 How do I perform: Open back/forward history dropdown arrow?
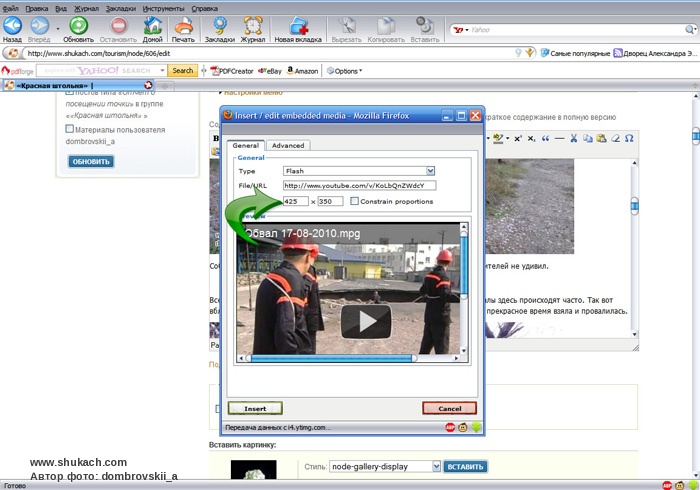[58, 29]
